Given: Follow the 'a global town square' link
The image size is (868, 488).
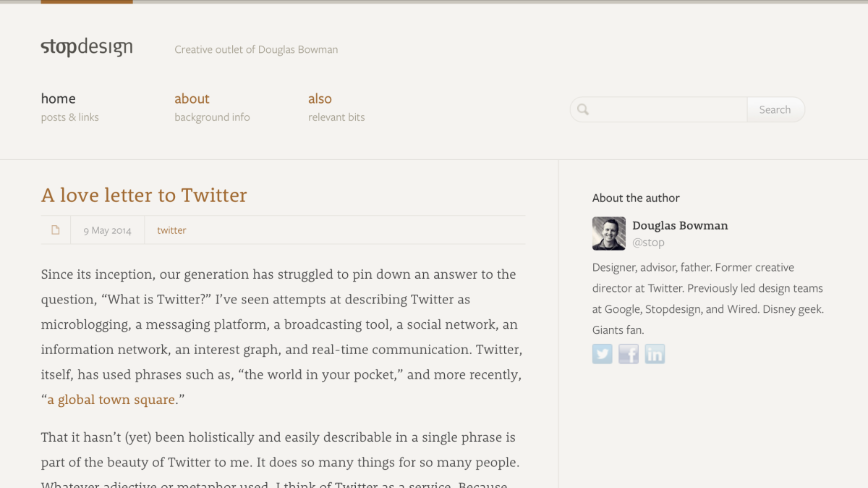Looking at the screenshot, I should (111, 400).
